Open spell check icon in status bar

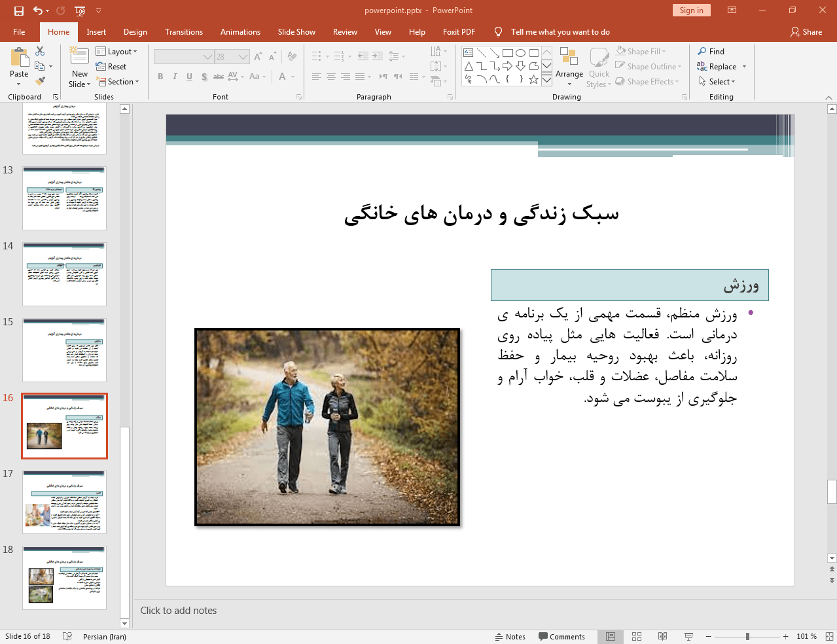click(x=67, y=636)
